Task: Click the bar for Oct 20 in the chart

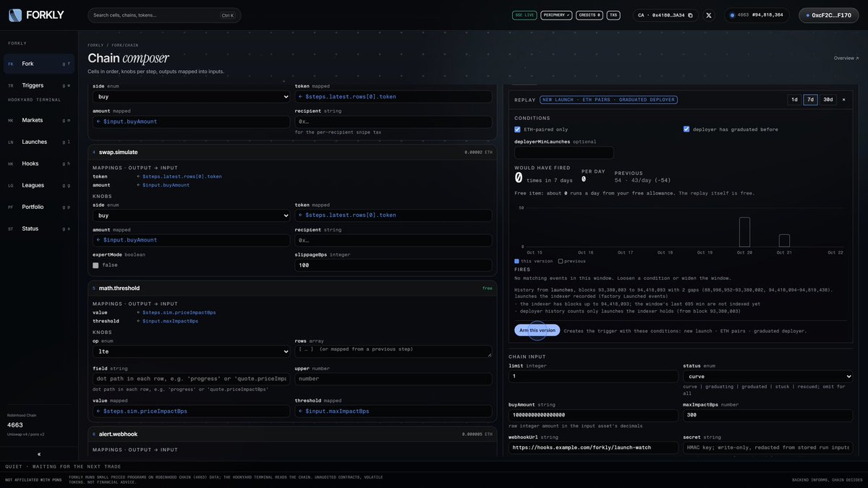Action: coord(744,232)
